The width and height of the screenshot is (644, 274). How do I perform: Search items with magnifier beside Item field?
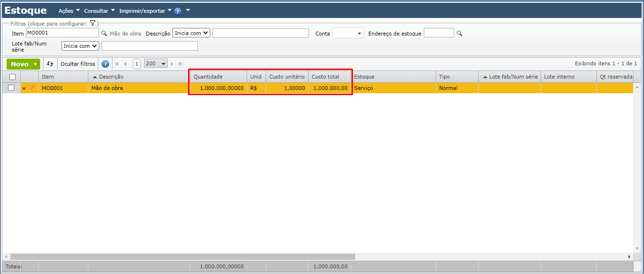[x=104, y=33]
